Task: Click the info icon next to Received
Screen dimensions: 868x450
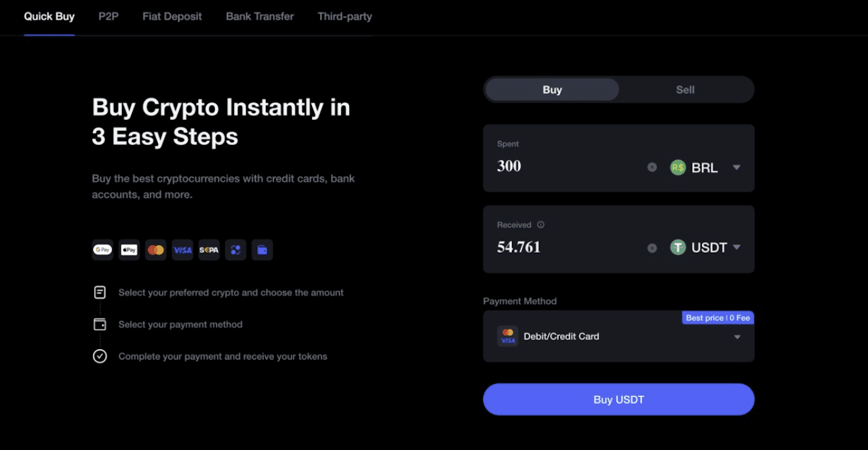Action: point(540,224)
